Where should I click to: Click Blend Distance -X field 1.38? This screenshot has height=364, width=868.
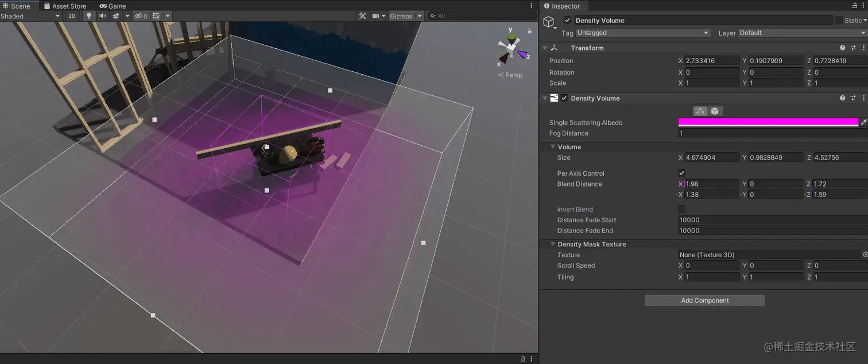[712, 195]
